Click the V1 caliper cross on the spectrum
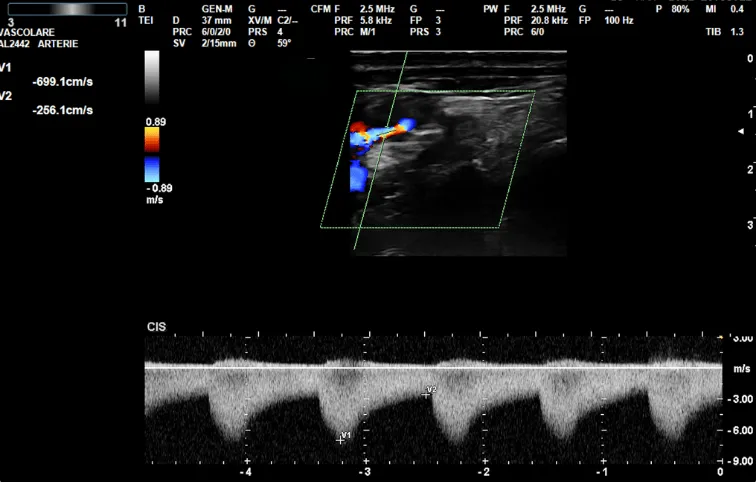 340,440
